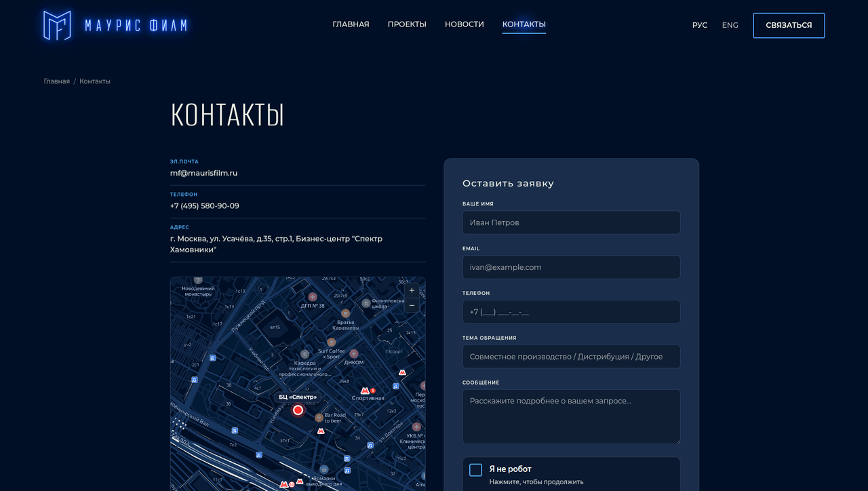Open the Главная navigation page
The height and width of the screenshot is (491, 868).
[351, 24]
